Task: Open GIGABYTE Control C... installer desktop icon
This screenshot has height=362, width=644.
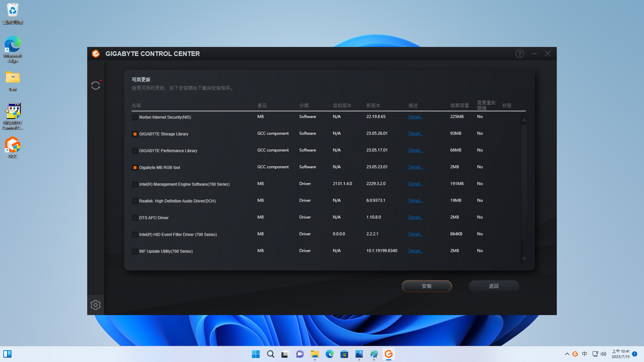Action: pyautogui.click(x=13, y=116)
